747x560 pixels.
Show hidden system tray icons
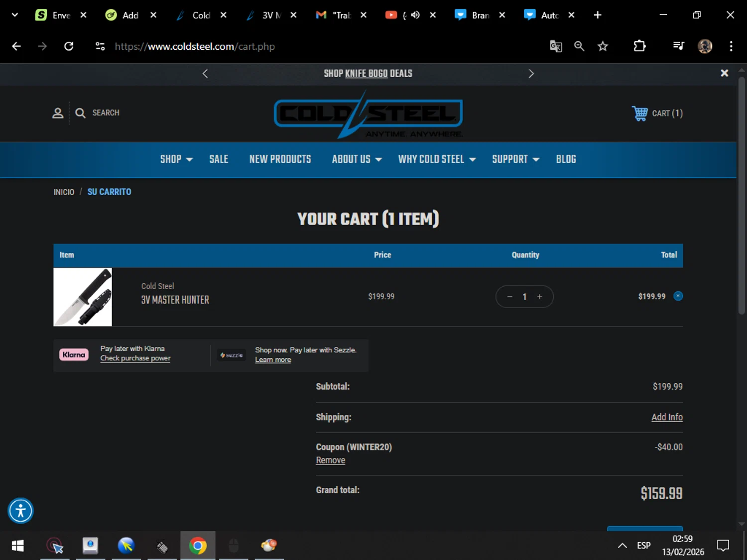(622, 546)
